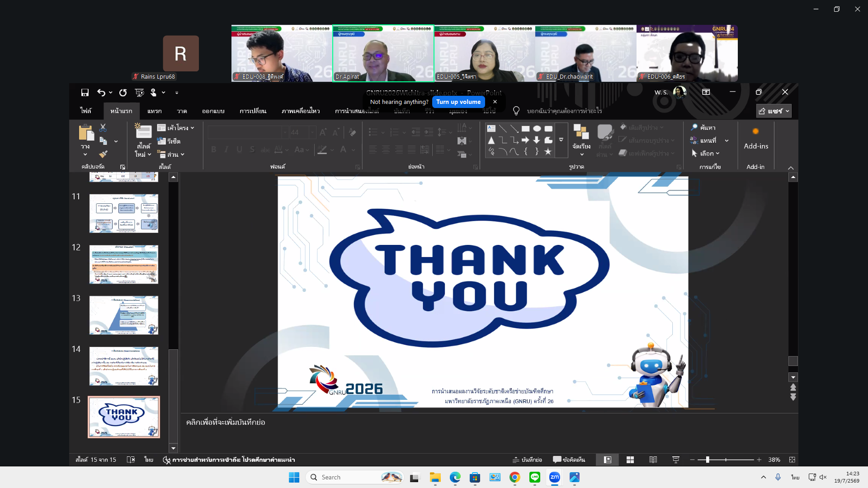This screenshot has height=488, width=868.
Task: Click the Save icon in the quick access toolbar
Action: pos(85,93)
